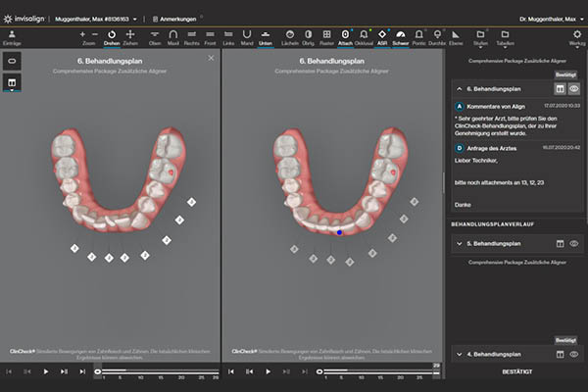Toggle eye visibility for 4. Behandlungsplan
Viewport: 588px width, 392px height.
pyautogui.click(x=573, y=354)
